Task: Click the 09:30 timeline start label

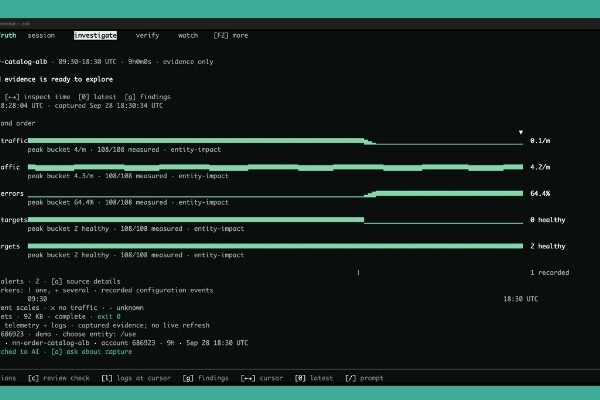Action: [38, 299]
